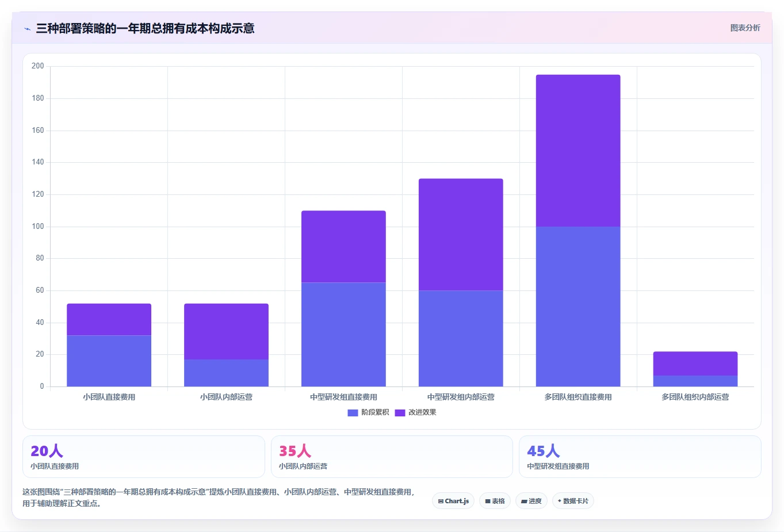Click the y-axis value 200

pyautogui.click(x=38, y=66)
